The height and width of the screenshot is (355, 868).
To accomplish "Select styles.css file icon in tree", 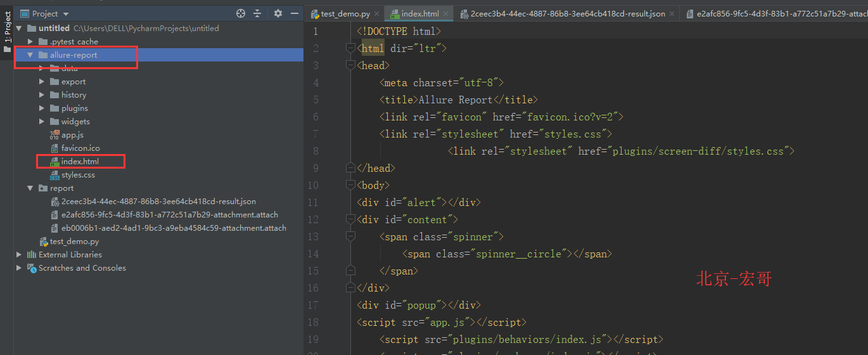I will [54, 175].
